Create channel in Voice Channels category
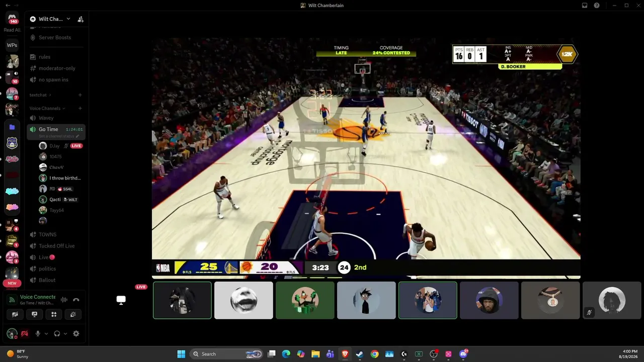 80,109
